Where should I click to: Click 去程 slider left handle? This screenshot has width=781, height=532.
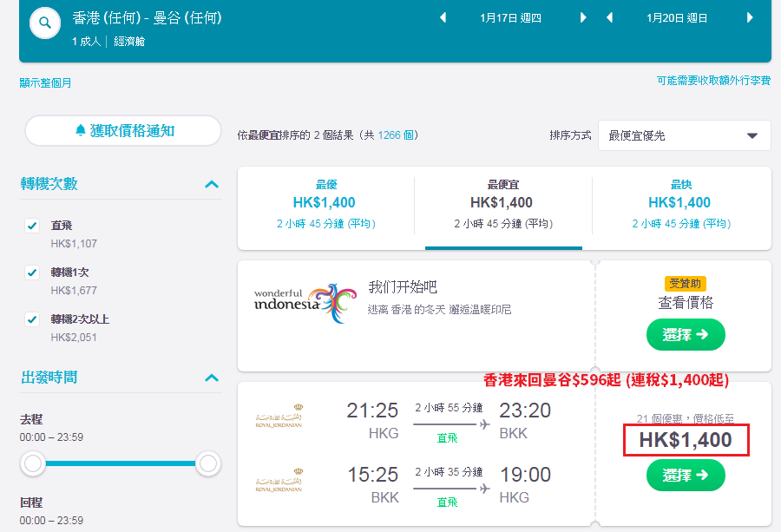pos(33,463)
